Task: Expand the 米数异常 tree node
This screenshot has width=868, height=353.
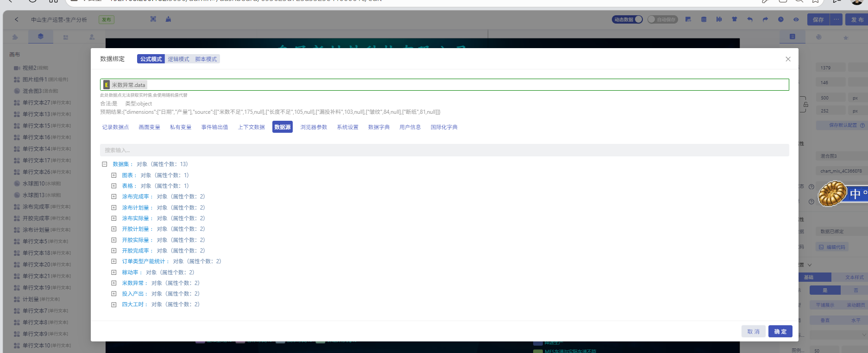Action: coord(113,283)
